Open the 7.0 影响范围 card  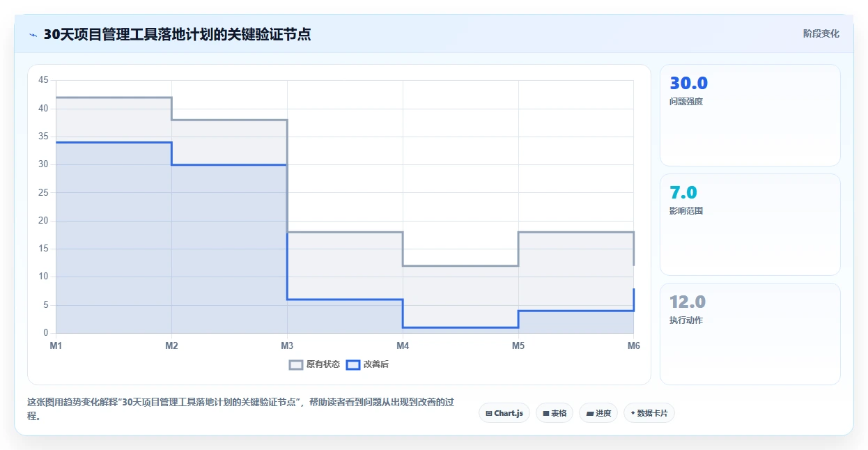click(750, 224)
